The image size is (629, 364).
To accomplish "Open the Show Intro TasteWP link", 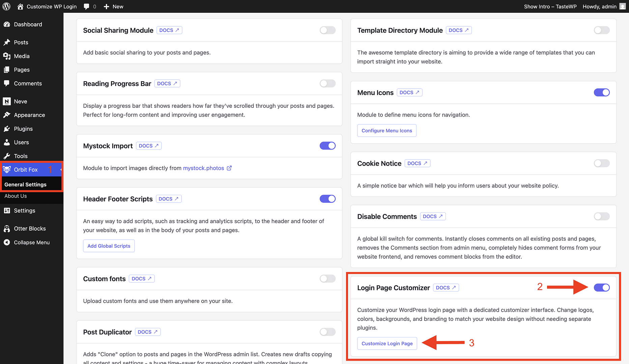I will 550,6.
